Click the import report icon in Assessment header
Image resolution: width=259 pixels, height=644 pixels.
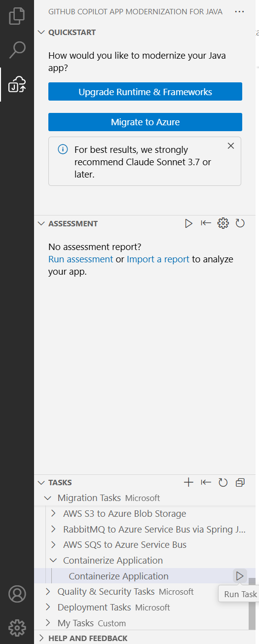206,223
